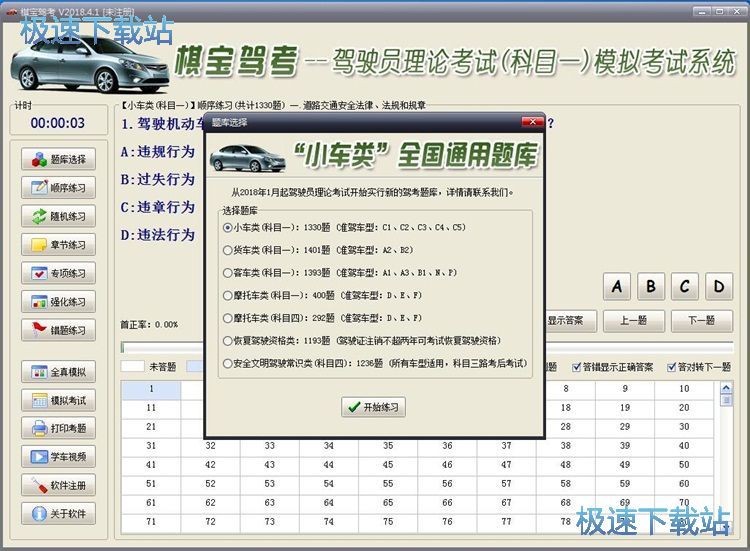This screenshot has width=750, height=551.
Task: Open 学车视频 driving videos
Action: pyautogui.click(x=59, y=457)
